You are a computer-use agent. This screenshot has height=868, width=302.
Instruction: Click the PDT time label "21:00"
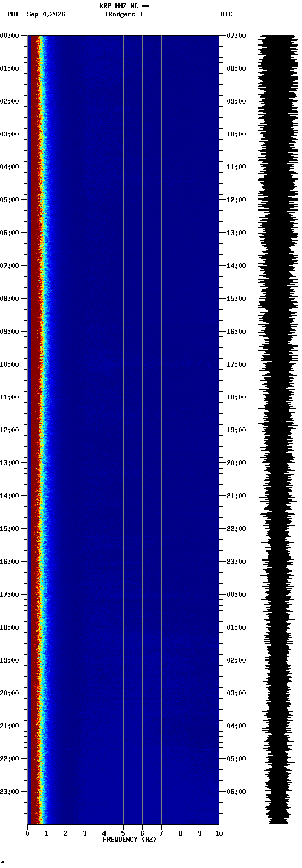click(9, 726)
